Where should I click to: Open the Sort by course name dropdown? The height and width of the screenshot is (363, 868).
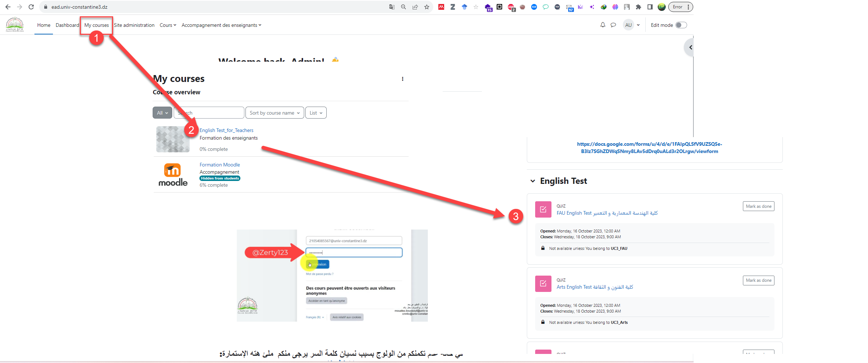point(274,113)
